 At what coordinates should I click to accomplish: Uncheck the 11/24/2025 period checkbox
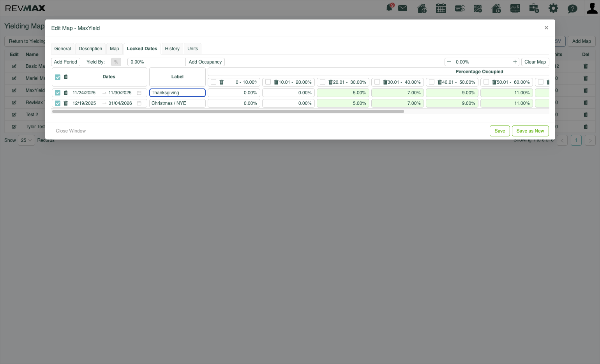point(58,93)
